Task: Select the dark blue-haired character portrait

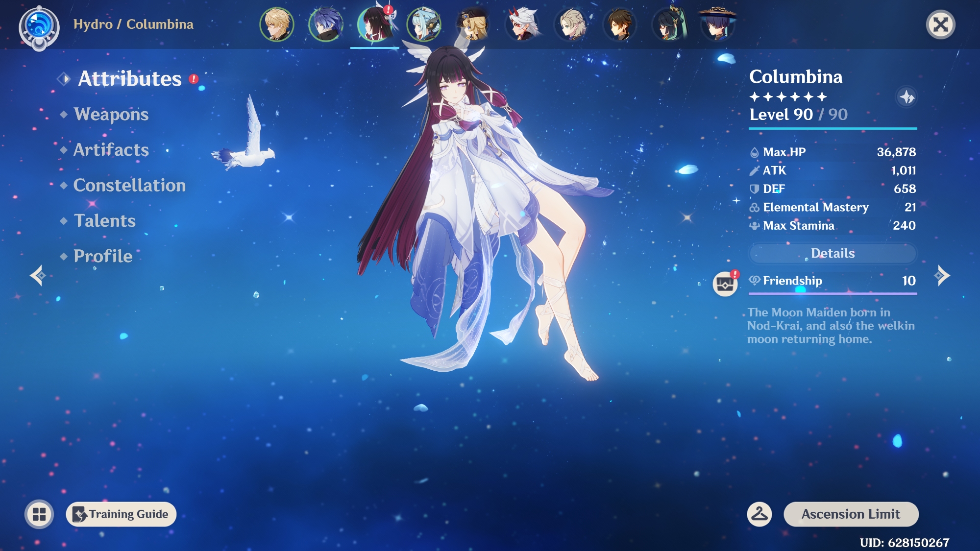Action: tap(326, 24)
